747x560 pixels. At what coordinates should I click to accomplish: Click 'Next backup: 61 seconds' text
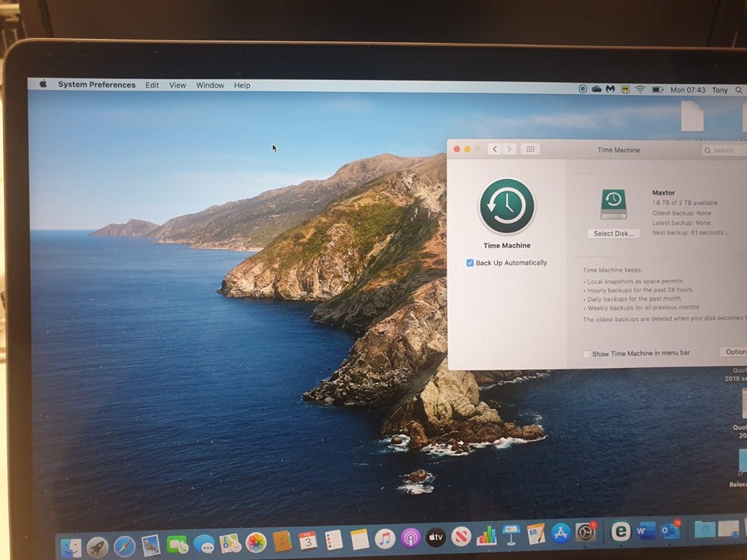[x=689, y=233]
